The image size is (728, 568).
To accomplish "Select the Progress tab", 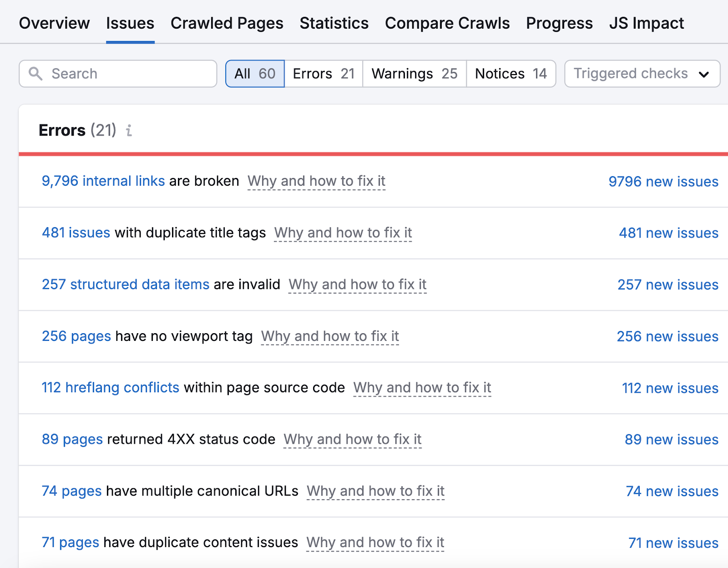I will (x=559, y=23).
